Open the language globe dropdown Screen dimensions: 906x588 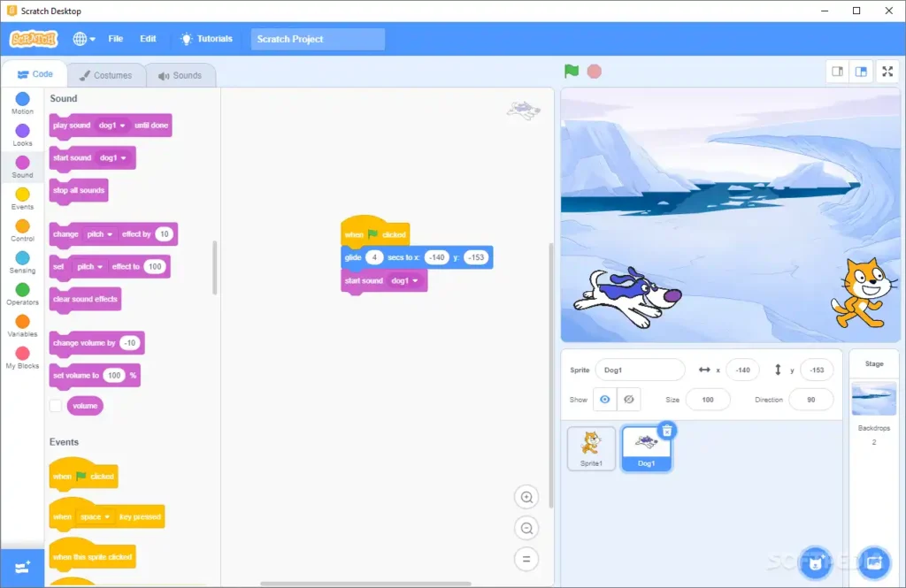tap(84, 39)
